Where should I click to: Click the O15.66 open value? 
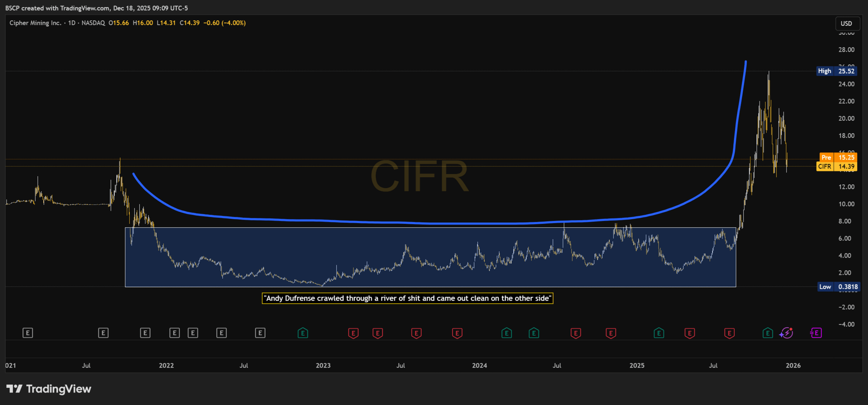pyautogui.click(x=119, y=23)
